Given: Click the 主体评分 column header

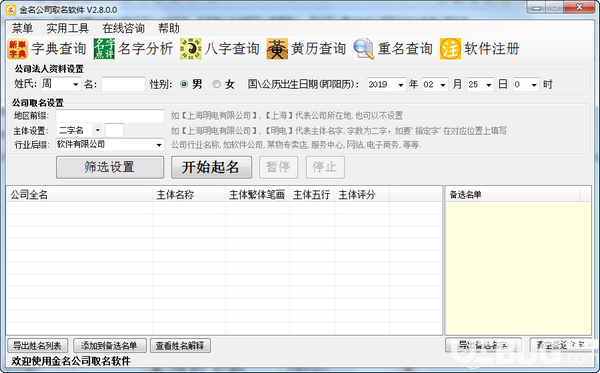Looking at the screenshot, I should (x=362, y=195).
